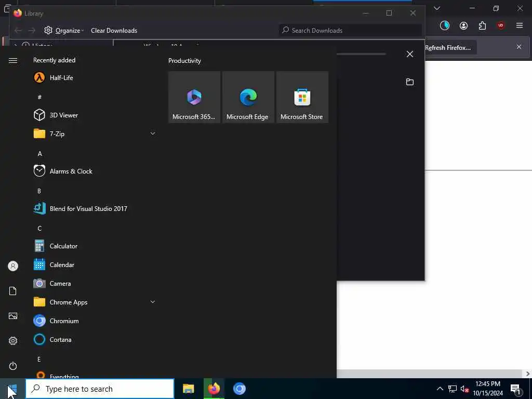This screenshot has width=532, height=399.
Task: Open the 7-Zip folder entry
Action: pos(94,134)
